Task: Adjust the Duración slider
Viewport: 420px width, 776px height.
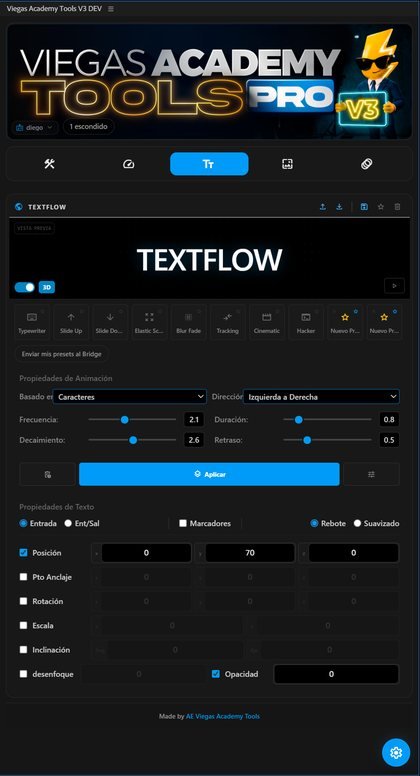Action: (327, 420)
